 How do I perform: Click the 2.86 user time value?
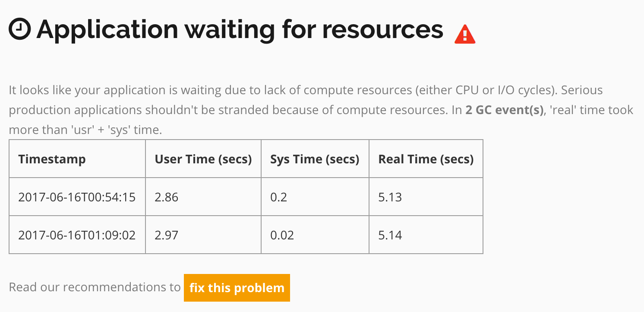[x=167, y=197]
